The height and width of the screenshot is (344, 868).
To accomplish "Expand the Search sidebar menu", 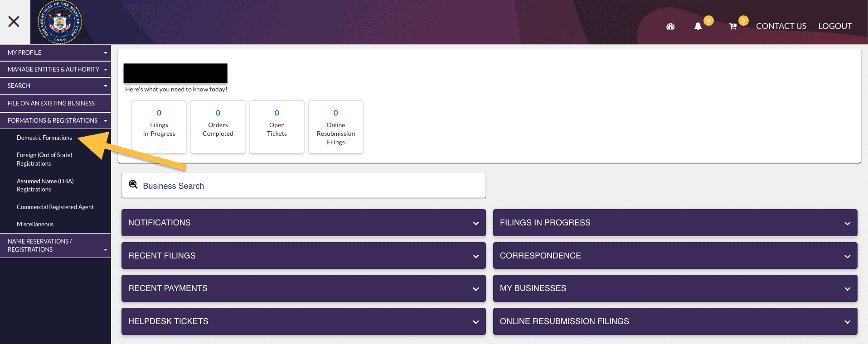I will (55, 86).
